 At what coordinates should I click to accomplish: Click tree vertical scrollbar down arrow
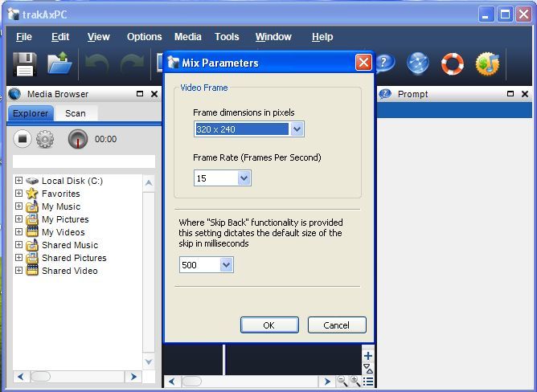tap(149, 361)
